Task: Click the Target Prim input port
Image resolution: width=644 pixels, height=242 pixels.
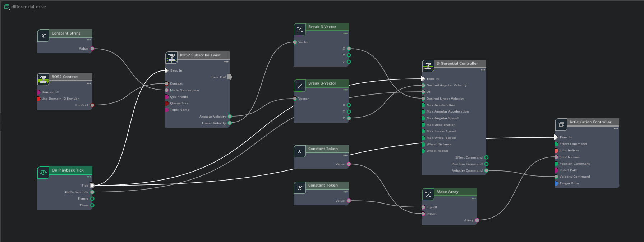Action: (556, 183)
